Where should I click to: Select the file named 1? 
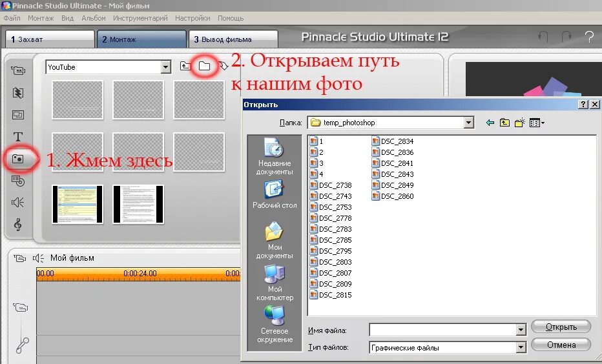coord(317,141)
